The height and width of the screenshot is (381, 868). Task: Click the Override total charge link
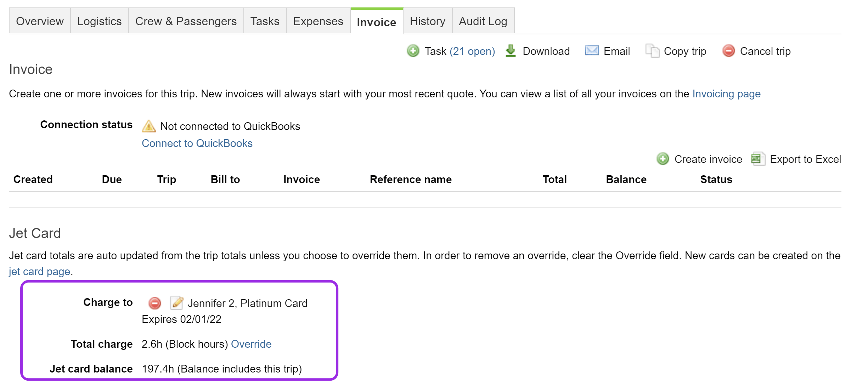[251, 344]
